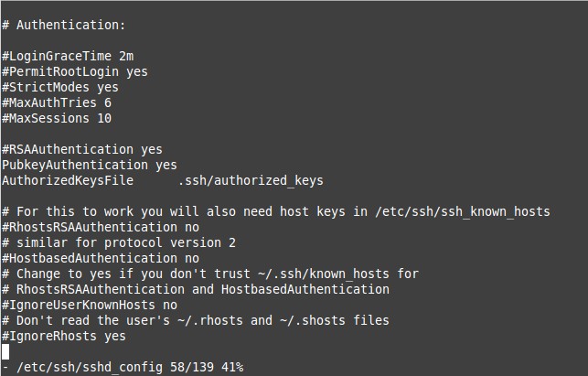
Task: Click the .ssh/authorized_keys path value
Action: pyautogui.click(x=251, y=180)
